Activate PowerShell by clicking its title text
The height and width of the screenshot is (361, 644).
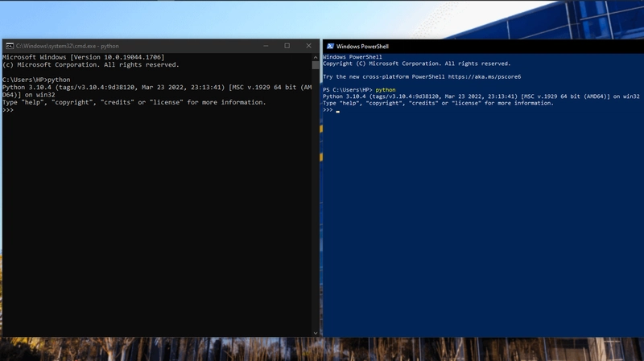[362, 47]
